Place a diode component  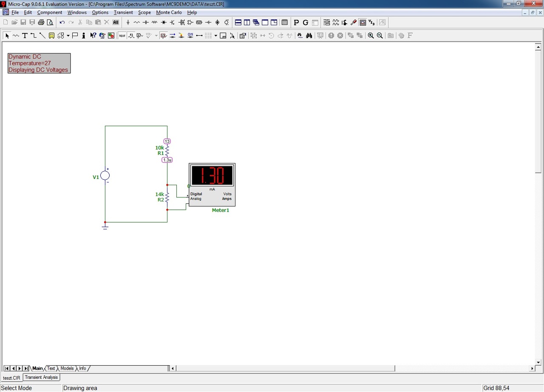click(x=164, y=23)
